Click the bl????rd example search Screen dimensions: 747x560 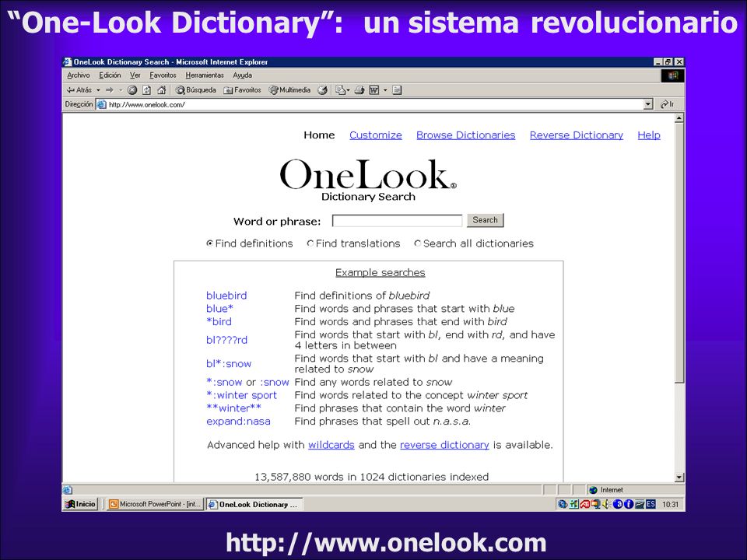(226, 340)
